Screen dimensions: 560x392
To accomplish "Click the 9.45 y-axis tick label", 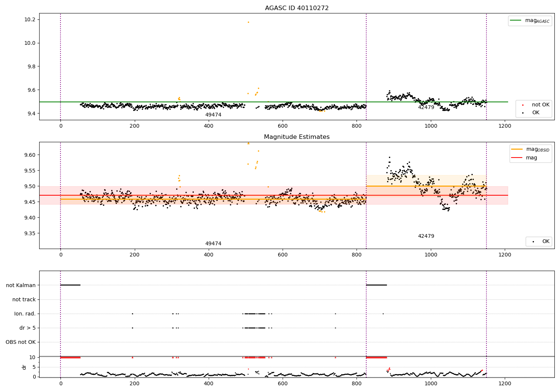I will [x=29, y=202].
